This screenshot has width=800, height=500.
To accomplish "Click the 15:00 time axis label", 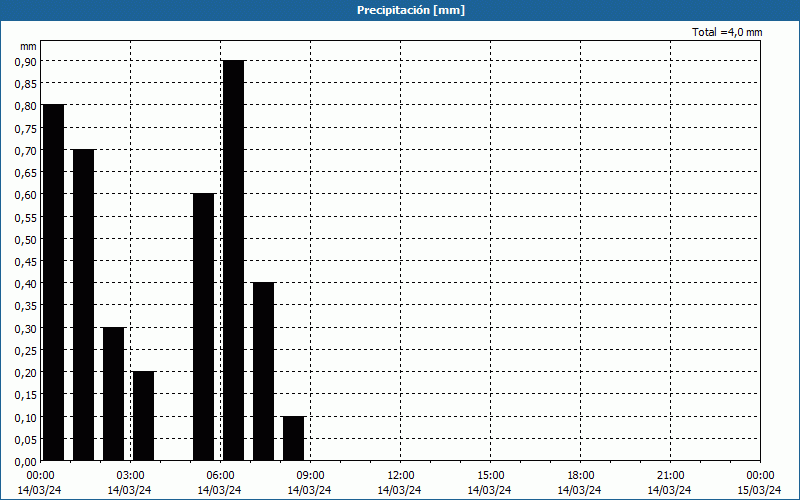I will (x=490, y=476).
